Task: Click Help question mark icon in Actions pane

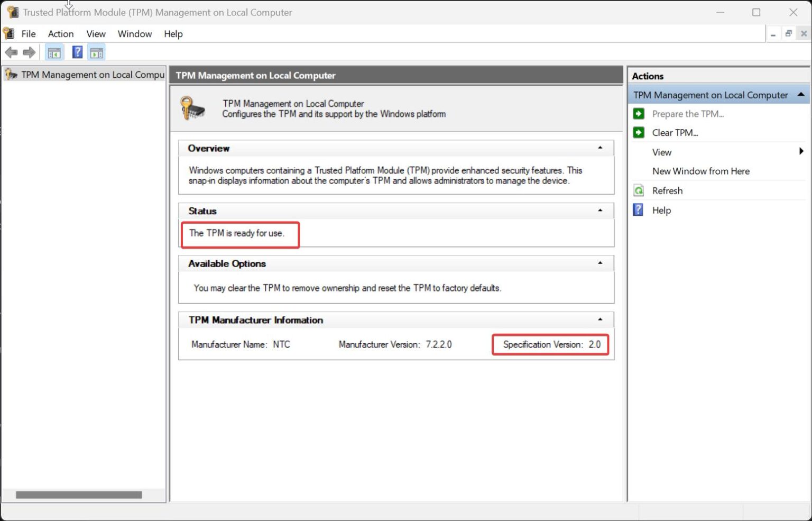Action: coord(639,210)
